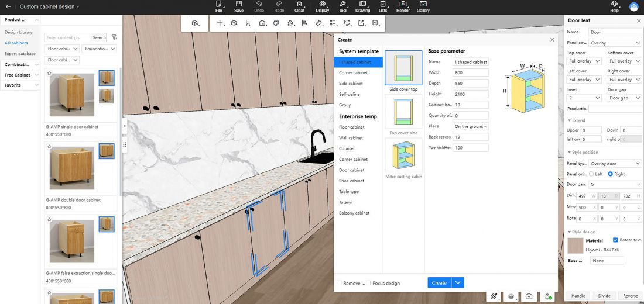Click the Toe kick height field

471,148
